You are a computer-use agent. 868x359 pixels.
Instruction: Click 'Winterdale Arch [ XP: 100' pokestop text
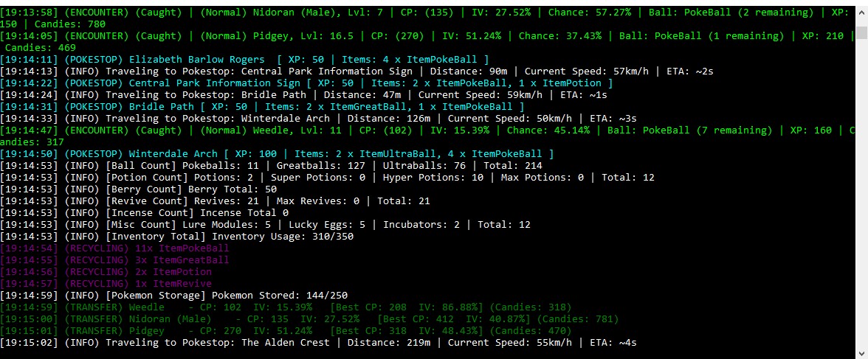click(202, 153)
